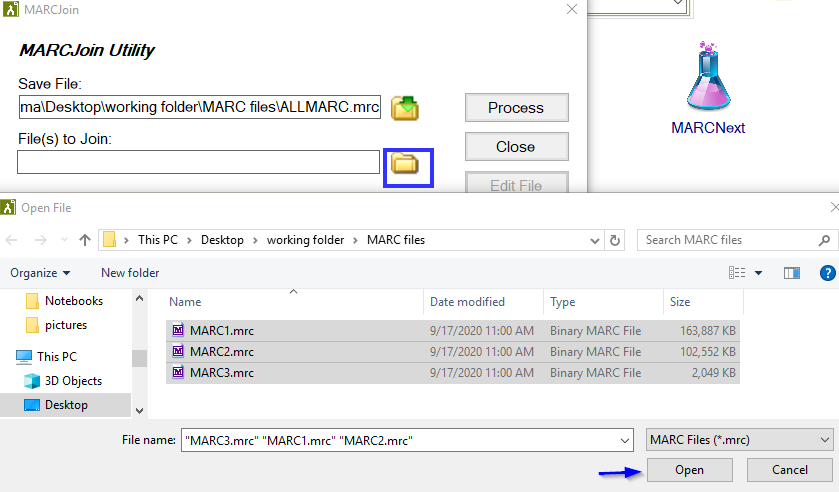The image size is (839, 492).
Task: Create a New folder
Action: [130, 273]
